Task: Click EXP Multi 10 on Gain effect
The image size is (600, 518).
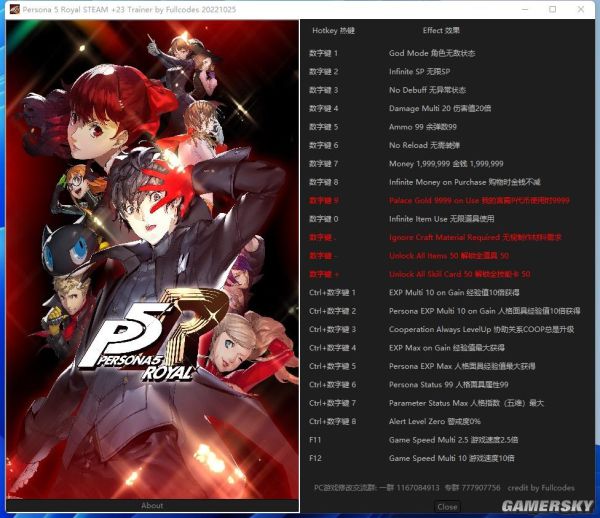Action: coord(454,293)
